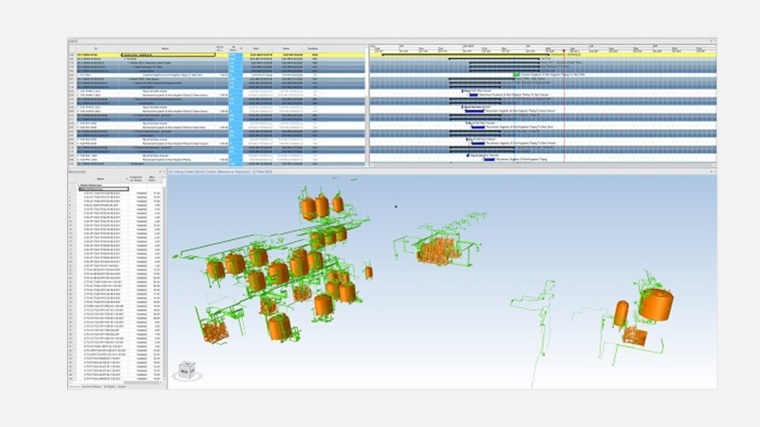Close the Gantt panel at top right
Viewport: 760px width, 427px height.
tap(715, 41)
